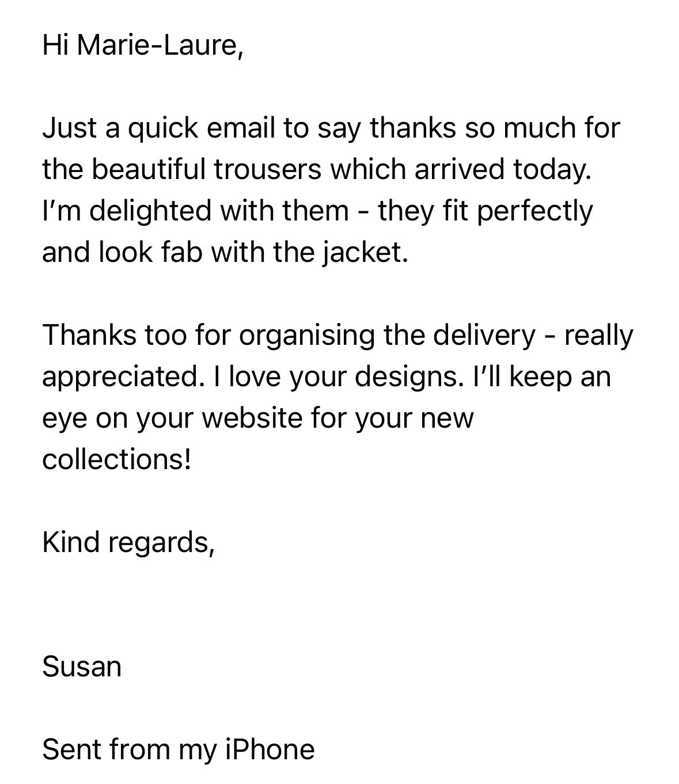
Task: Click the word "collections!" ending the paragraph
Action: [x=116, y=459]
